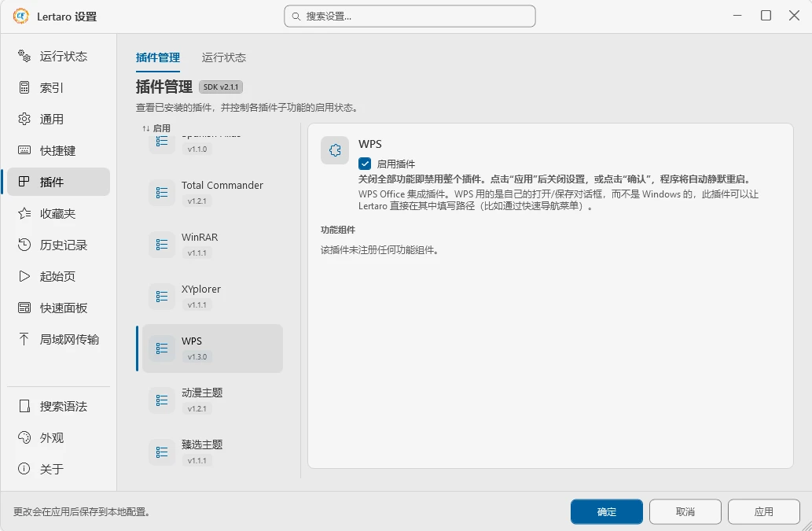Open the 历史记录 settings page
Viewport: 812px width, 531px height.
[x=58, y=245]
